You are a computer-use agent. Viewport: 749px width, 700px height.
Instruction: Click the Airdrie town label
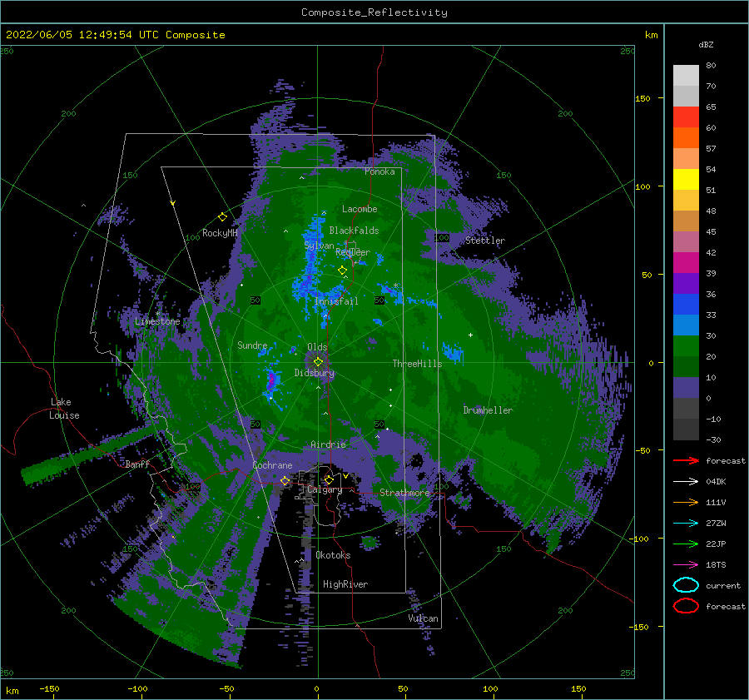point(328,444)
